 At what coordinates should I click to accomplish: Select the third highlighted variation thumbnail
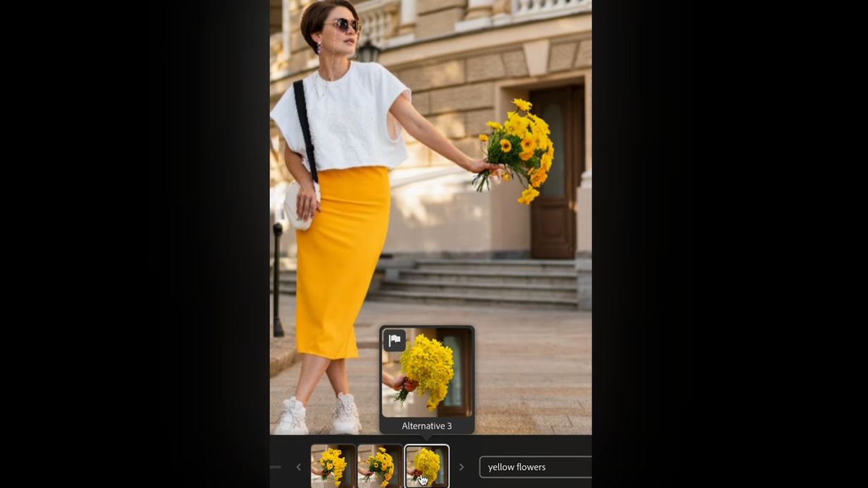click(x=427, y=466)
